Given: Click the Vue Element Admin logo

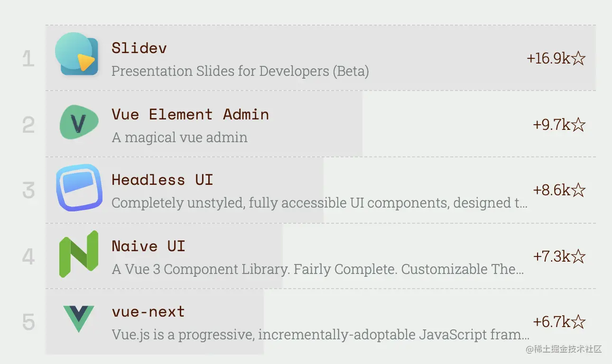Looking at the screenshot, I should pyautogui.click(x=79, y=122).
